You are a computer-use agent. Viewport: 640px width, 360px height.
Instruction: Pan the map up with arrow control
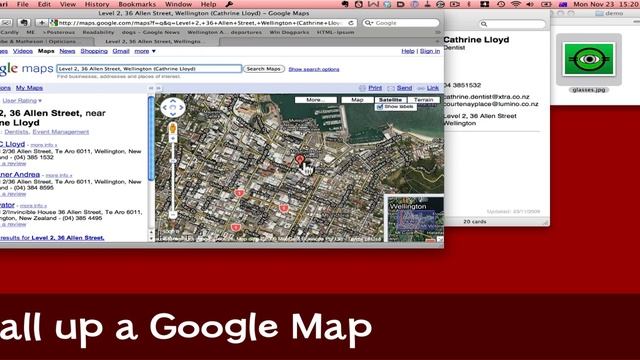[x=173, y=100]
